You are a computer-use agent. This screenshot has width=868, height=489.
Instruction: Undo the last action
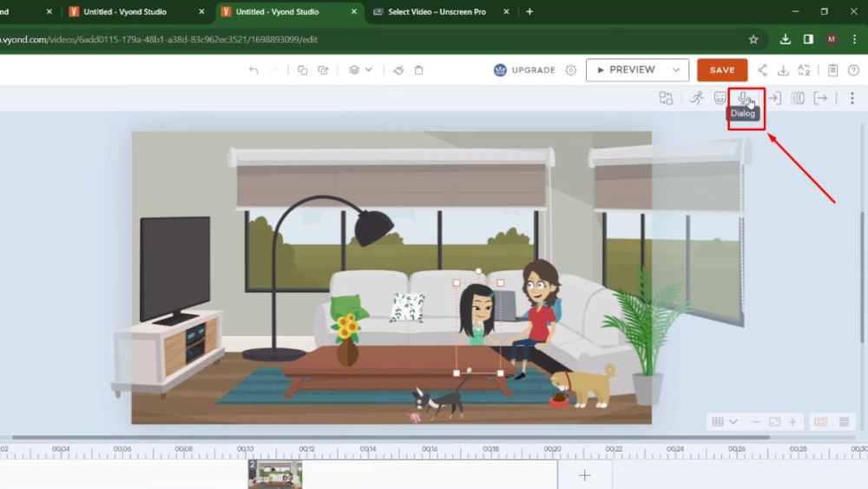click(x=253, y=70)
